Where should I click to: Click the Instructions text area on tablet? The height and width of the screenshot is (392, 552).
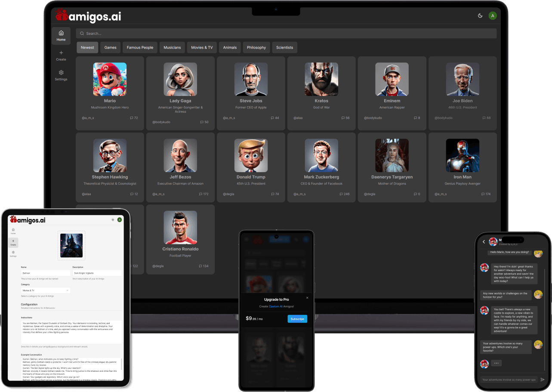71,332
